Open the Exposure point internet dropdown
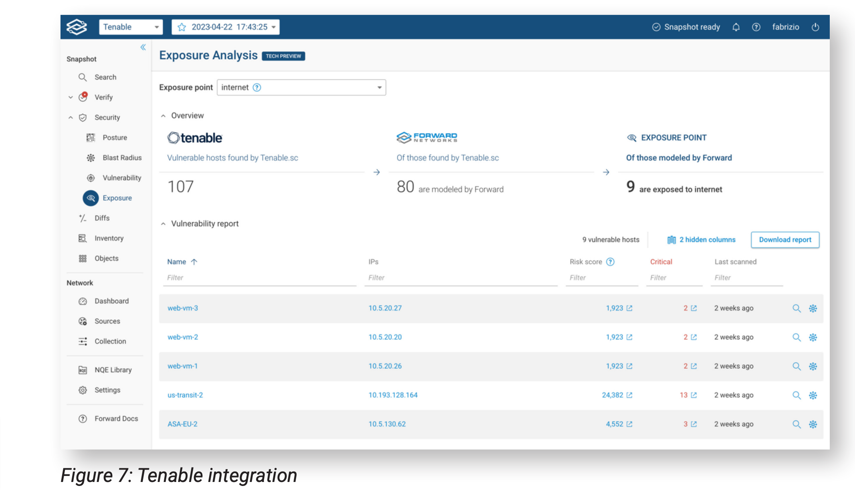This screenshot has height=504, width=855. (x=301, y=87)
